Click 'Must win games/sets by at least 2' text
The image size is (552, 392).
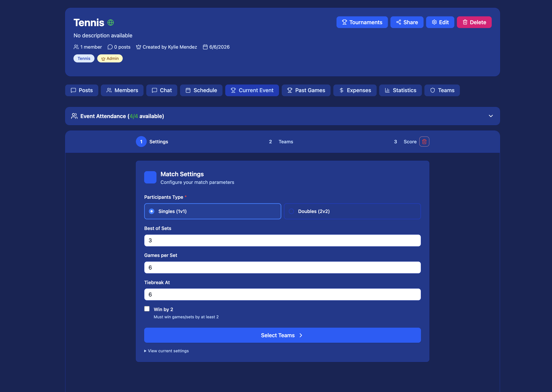[x=186, y=317]
